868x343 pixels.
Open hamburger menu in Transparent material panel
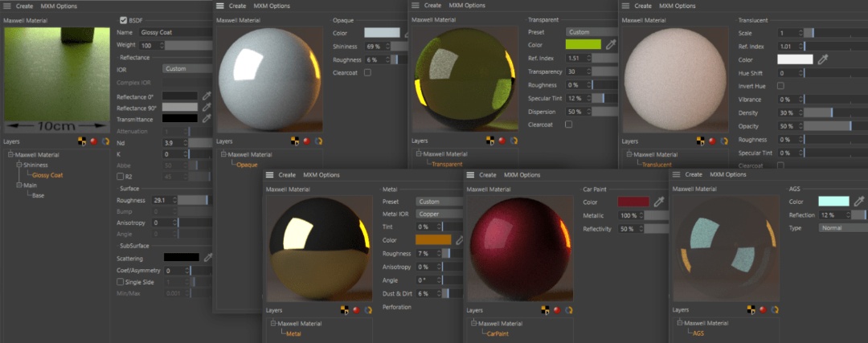416,6
